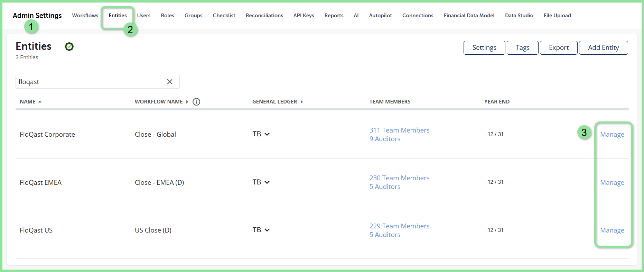
Task: Click the Year End column header
Action: pos(497,102)
